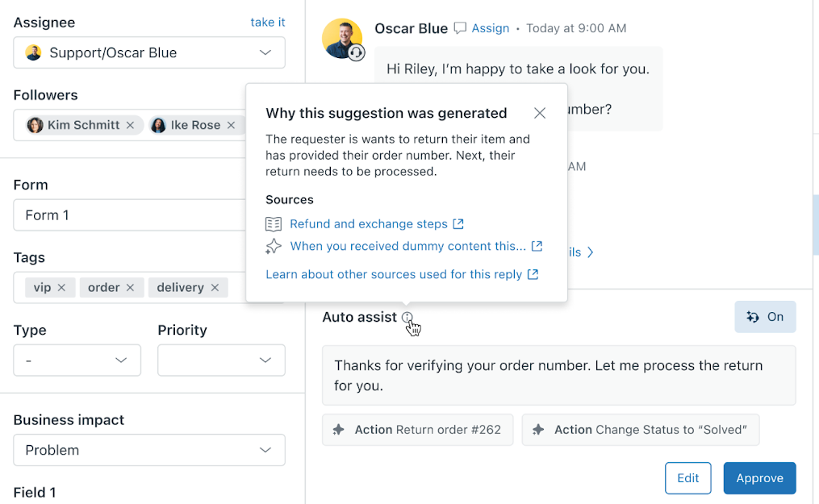Remove the order tag
The height and width of the screenshot is (504, 819).
click(131, 288)
